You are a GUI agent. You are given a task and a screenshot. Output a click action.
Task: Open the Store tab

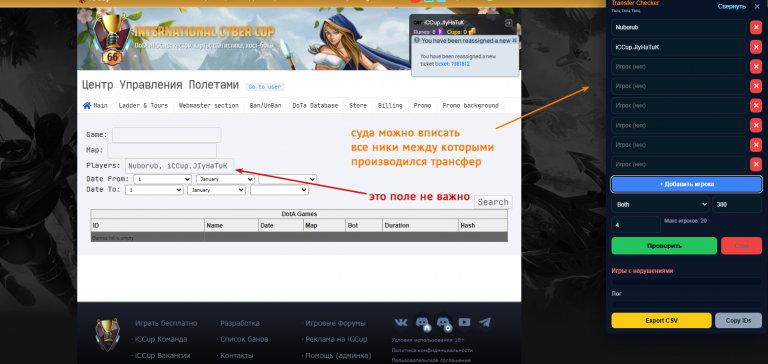[358, 105]
